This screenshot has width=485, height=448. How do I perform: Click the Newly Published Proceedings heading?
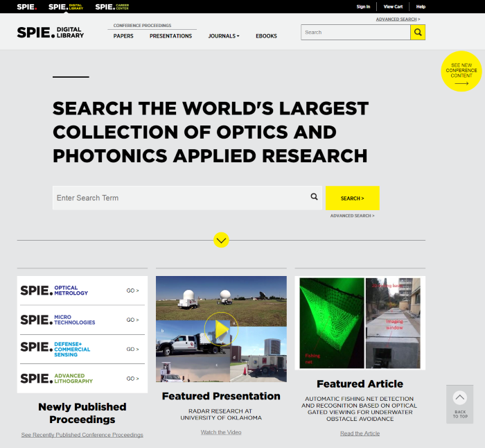pyautogui.click(x=82, y=413)
